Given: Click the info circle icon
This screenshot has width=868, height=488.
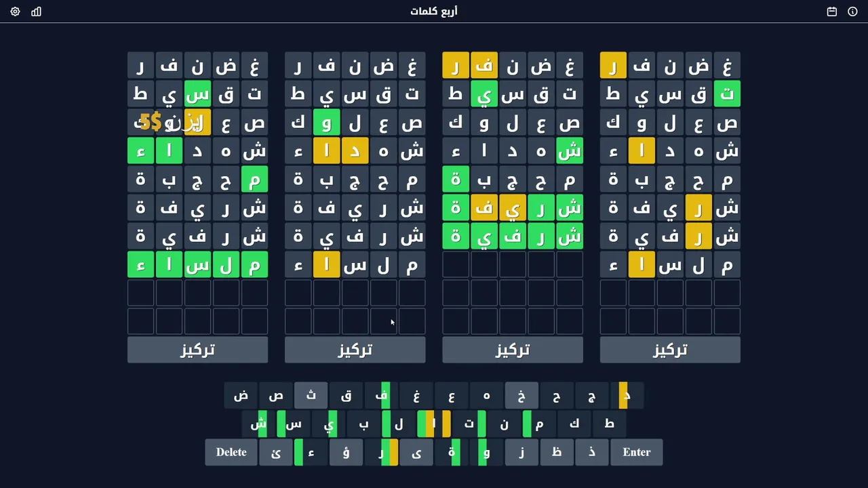Looking at the screenshot, I should tap(852, 12).
